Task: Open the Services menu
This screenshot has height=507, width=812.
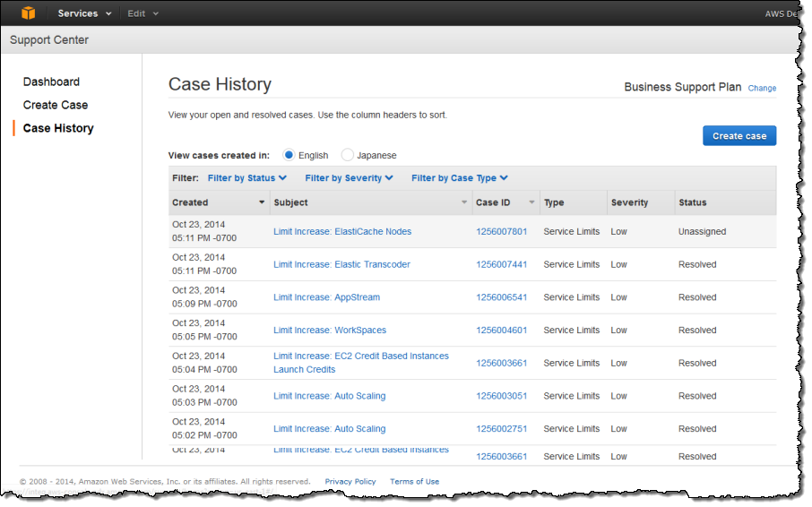Action: point(84,13)
